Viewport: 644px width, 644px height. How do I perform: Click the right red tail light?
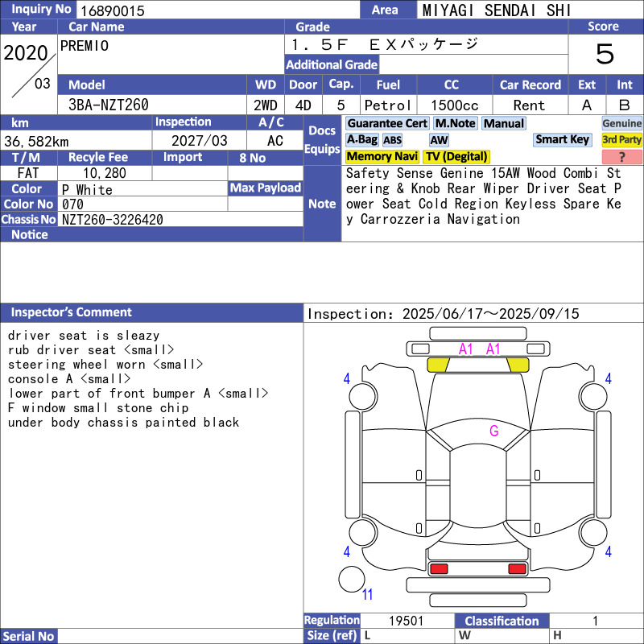click(517, 569)
